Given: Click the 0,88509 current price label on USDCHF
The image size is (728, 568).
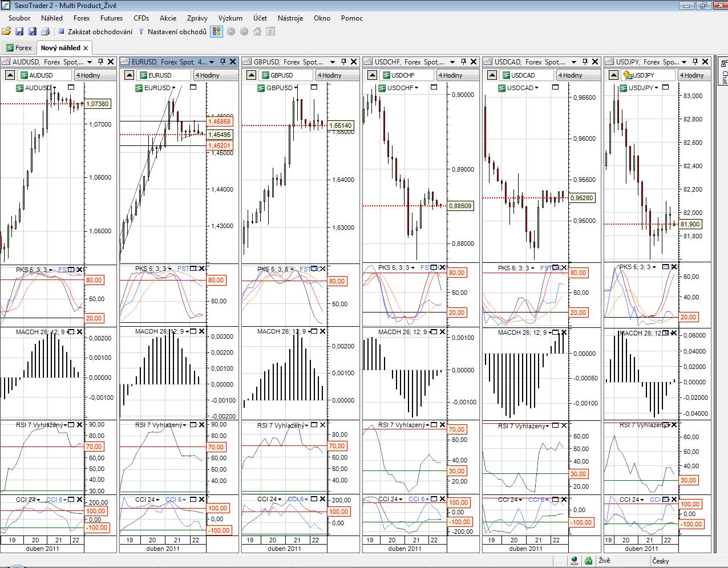Looking at the screenshot, I should pos(460,206).
